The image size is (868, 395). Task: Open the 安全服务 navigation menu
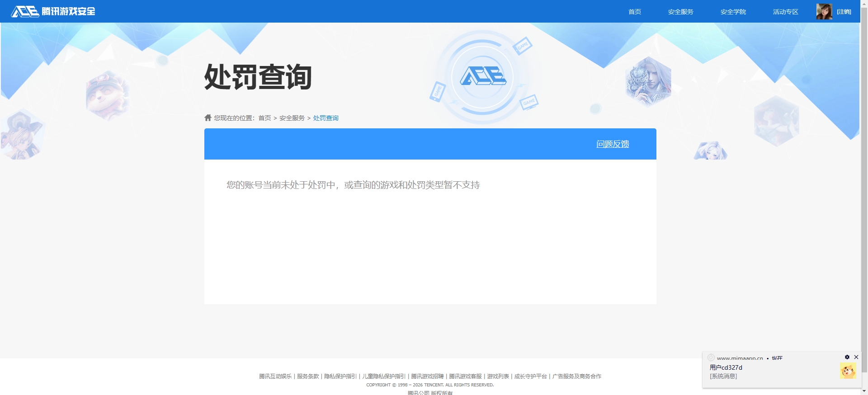(680, 12)
